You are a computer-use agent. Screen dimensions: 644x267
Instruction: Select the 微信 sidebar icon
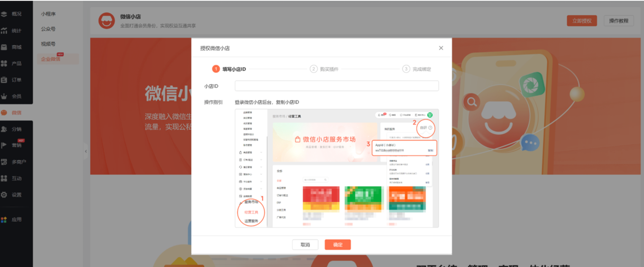4,113
